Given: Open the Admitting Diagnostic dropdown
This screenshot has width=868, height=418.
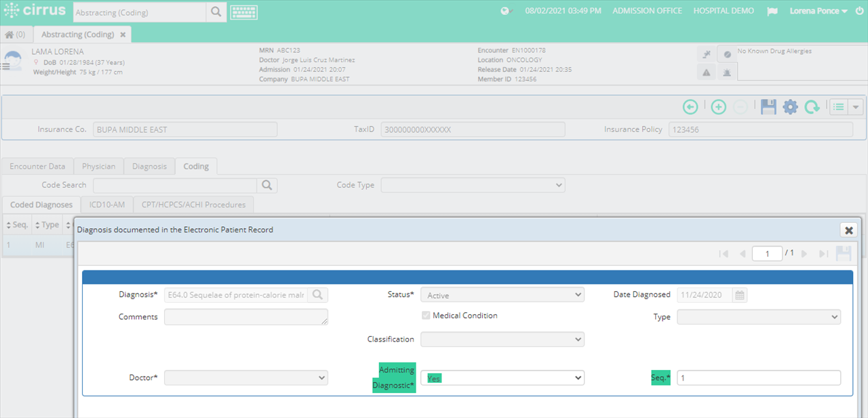Looking at the screenshot, I should [x=502, y=378].
